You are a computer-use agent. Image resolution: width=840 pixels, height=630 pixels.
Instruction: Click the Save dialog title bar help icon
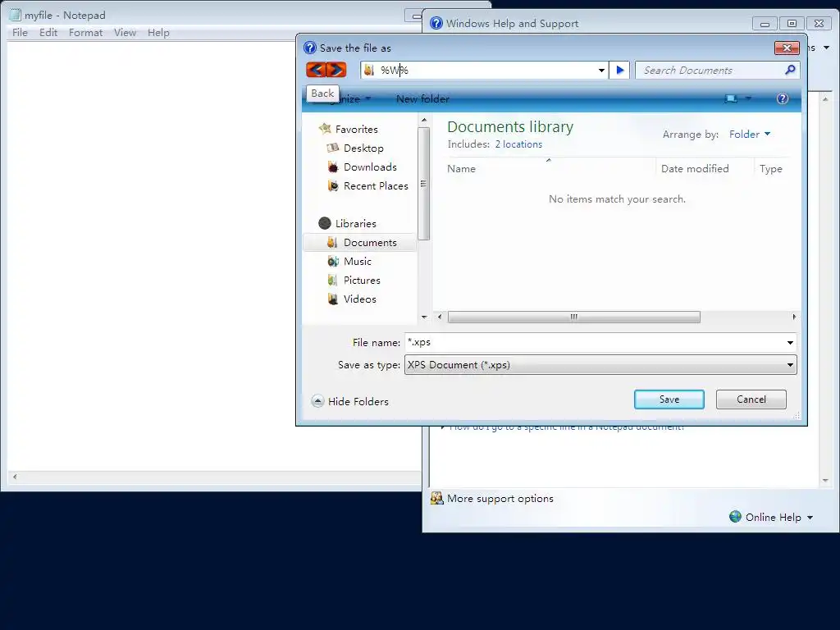pos(309,48)
